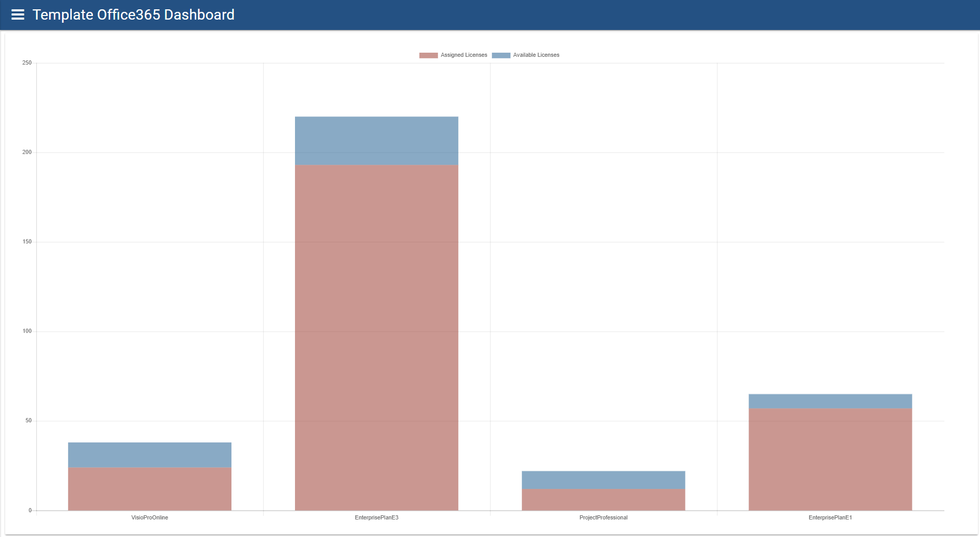The width and height of the screenshot is (980, 537).
Task: Select the EnterprisePlanE3 assigned licenses bar
Action: coord(377,338)
